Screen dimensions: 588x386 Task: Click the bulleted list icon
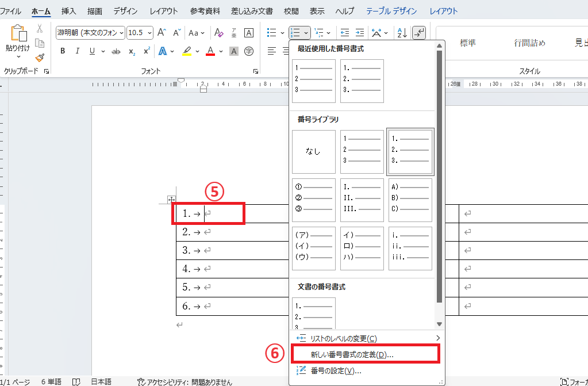click(271, 33)
